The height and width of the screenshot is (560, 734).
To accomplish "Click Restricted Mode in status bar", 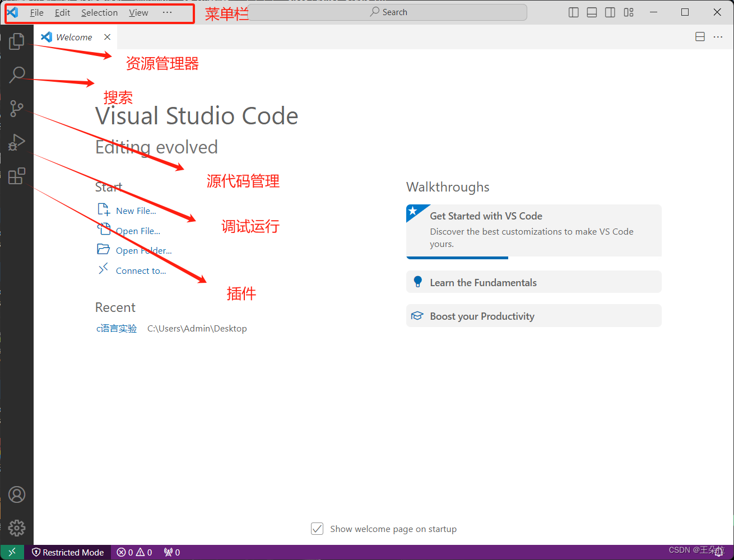I will [68, 552].
